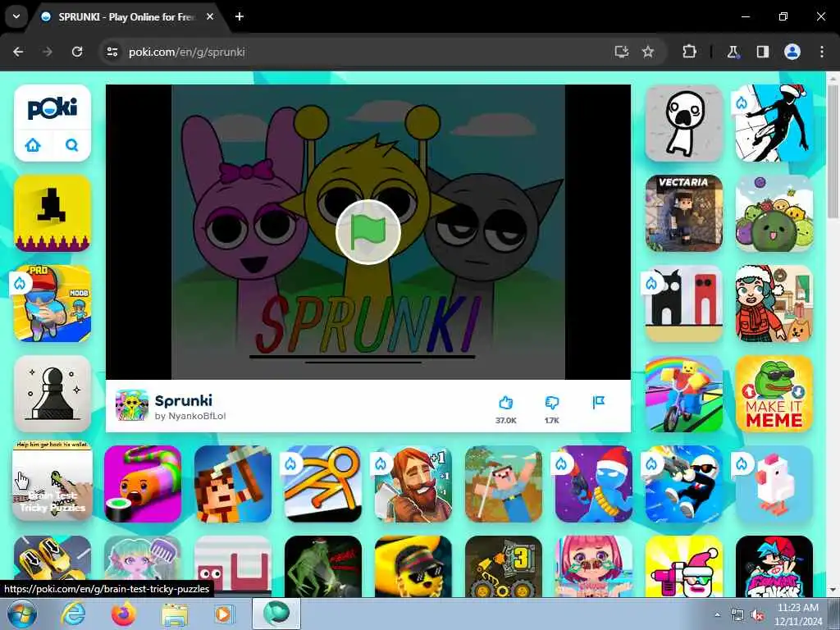The image size is (840, 630).
Task: Open the browser profile avatar
Action: [792, 52]
